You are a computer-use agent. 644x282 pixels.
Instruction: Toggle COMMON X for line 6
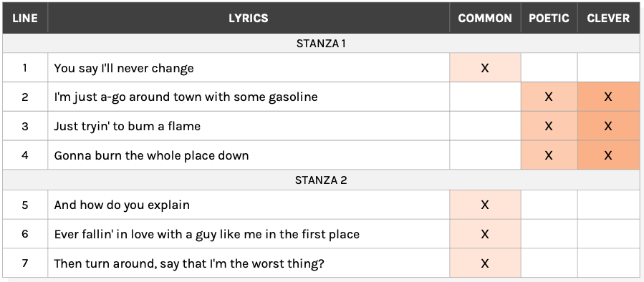click(485, 234)
